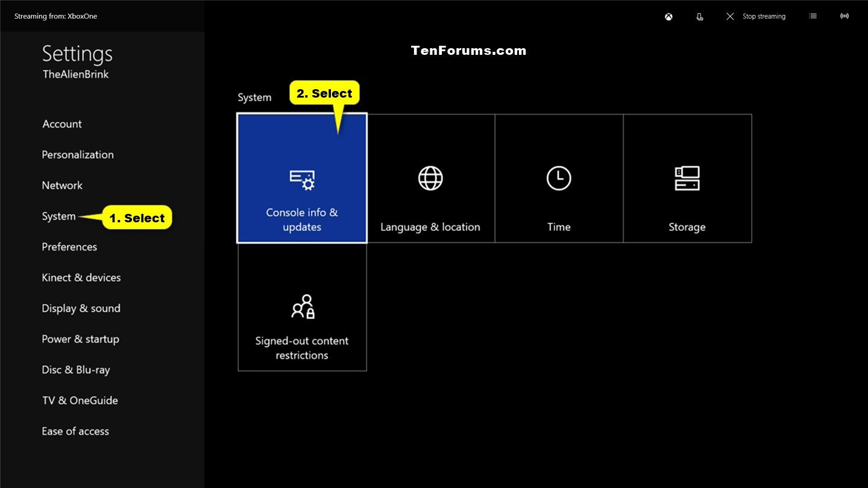Click Stop streaming button
This screenshot has height=488, width=868.
[756, 16]
